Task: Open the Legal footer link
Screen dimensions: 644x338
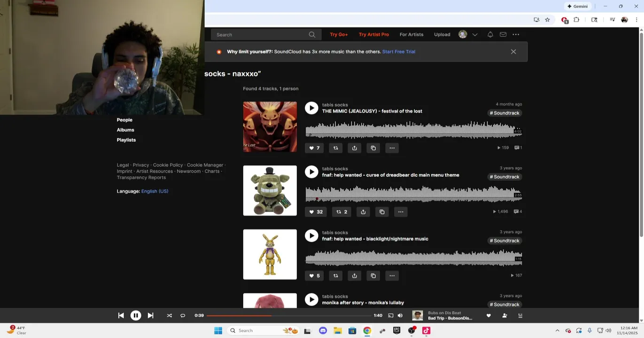Action: (123, 165)
